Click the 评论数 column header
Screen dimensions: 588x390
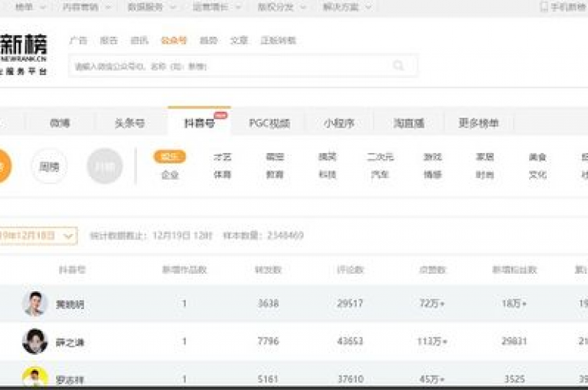[x=350, y=270]
